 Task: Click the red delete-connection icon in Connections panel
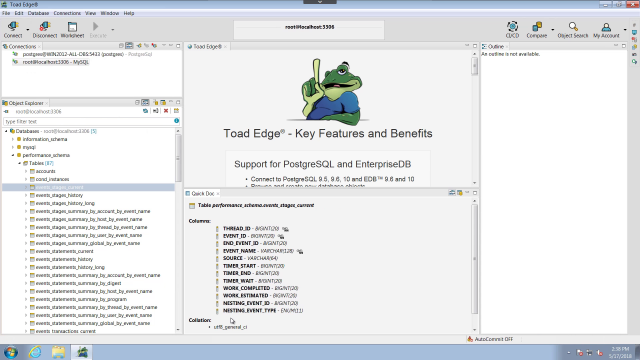[154, 46]
